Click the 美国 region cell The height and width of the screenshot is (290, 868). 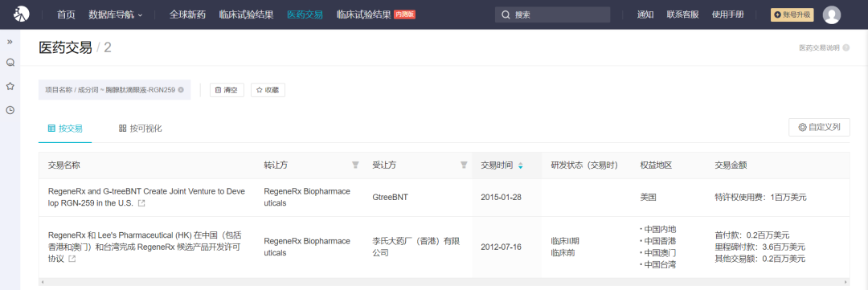(x=649, y=198)
